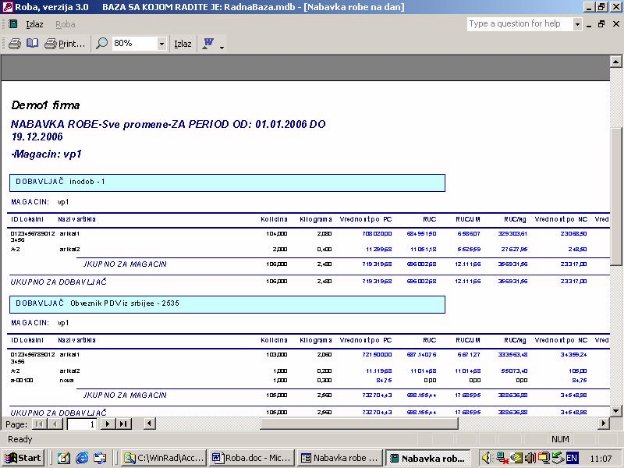This screenshot has height=468, width=624.
Task: Jump to last page of the report
Action: pos(124,424)
